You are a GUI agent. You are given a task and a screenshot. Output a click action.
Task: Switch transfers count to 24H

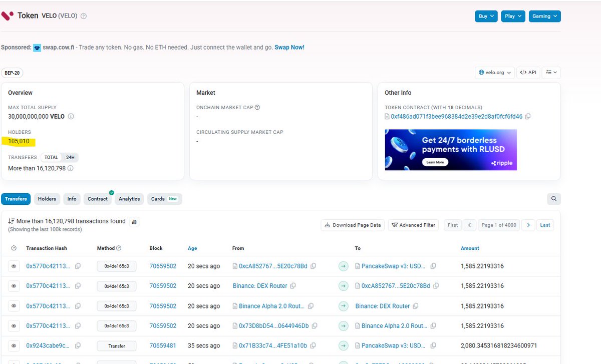(71, 157)
